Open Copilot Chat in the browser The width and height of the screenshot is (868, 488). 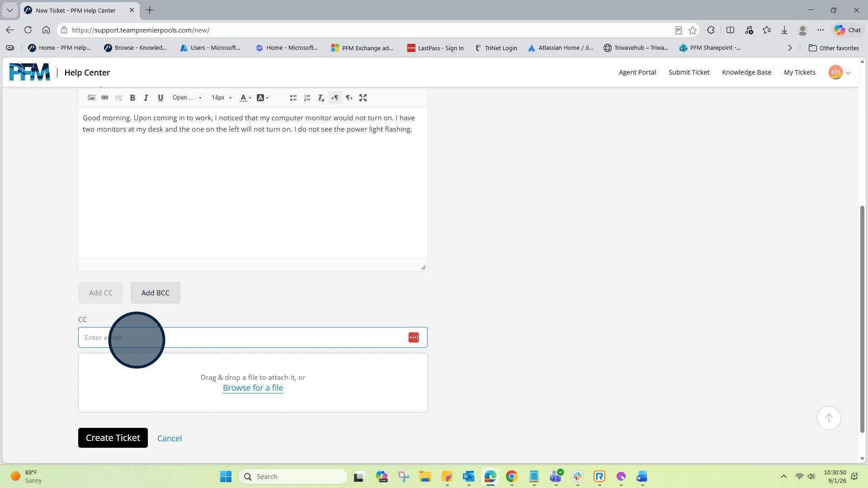[x=848, y=30]
